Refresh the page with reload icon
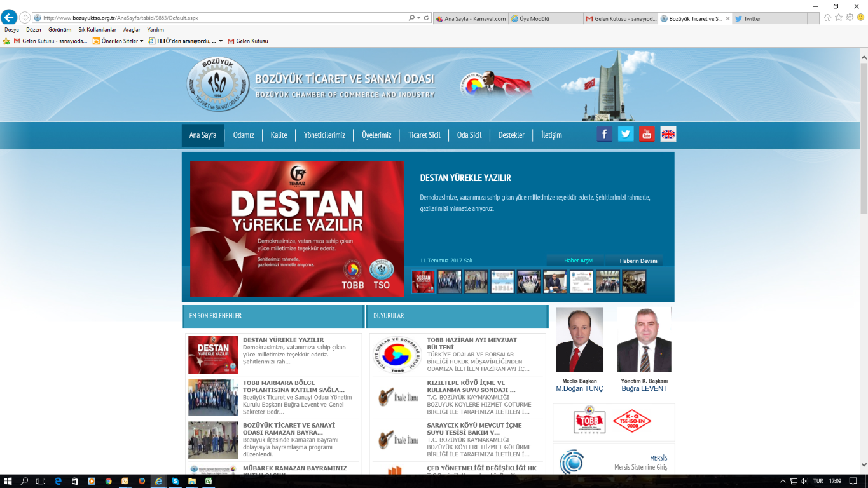Image resolution: width=868 pixels, height=488 pixels. click(x=426, y=18)
